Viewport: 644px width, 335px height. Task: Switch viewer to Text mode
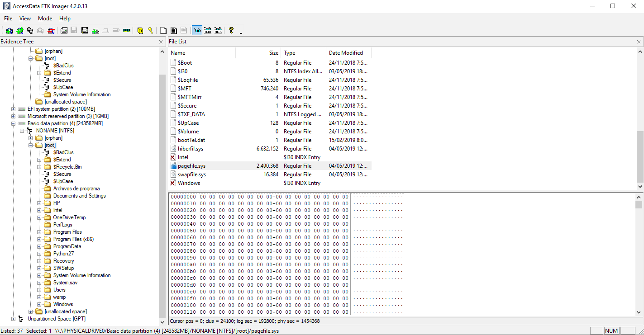click(x=207, y=30)
